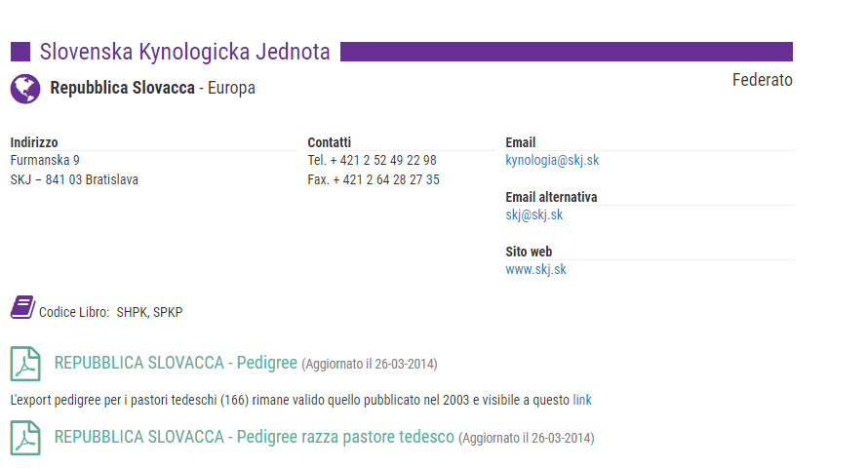Open Pedigree razza pastore tedesco document

[x=255, y=437]
